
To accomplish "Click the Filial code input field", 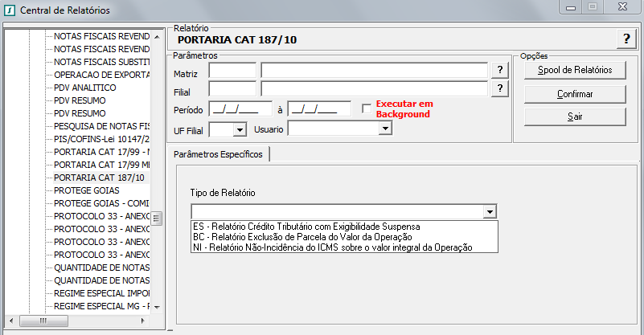I will (232, 88).
